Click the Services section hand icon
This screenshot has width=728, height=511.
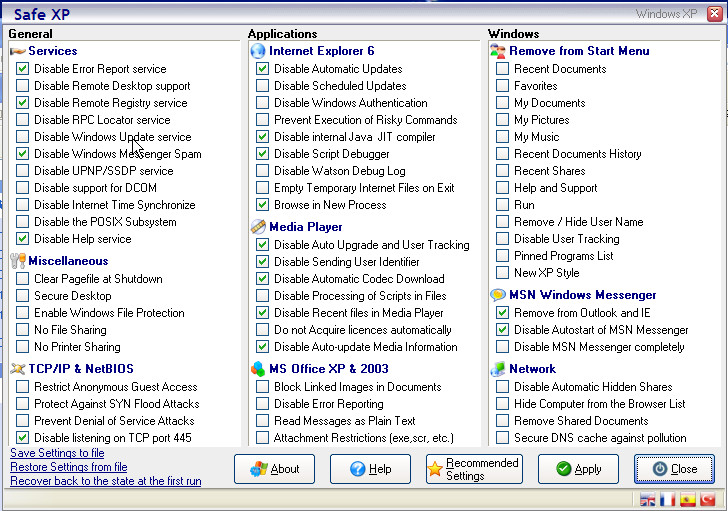(x=18, y=51)
